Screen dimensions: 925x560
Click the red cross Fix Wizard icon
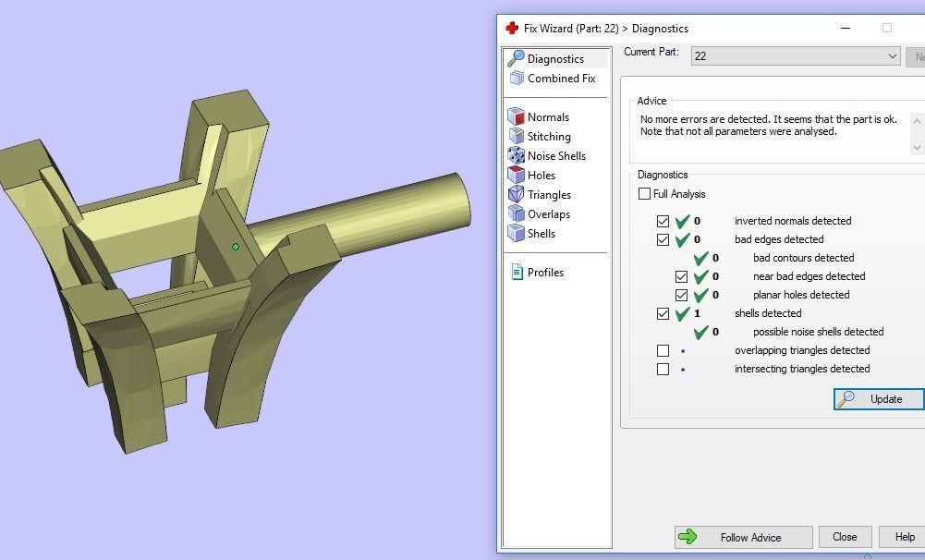(x=511, y=28)
